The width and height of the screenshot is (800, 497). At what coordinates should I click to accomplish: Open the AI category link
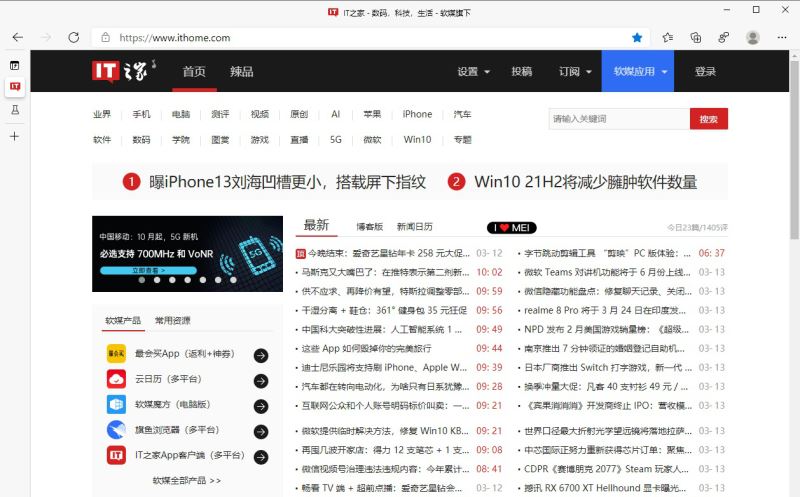336,114
